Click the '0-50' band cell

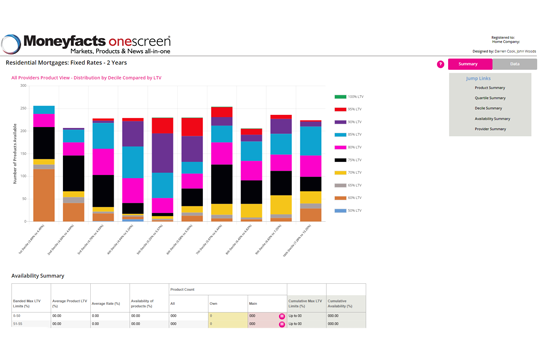pyautogui.click(x=31, y=316)
